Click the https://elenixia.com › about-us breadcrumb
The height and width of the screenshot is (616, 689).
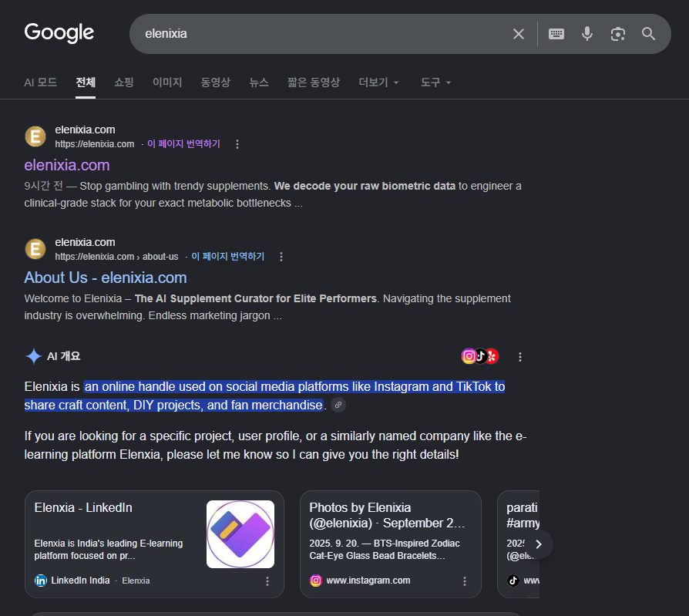[x=116, y=257]
